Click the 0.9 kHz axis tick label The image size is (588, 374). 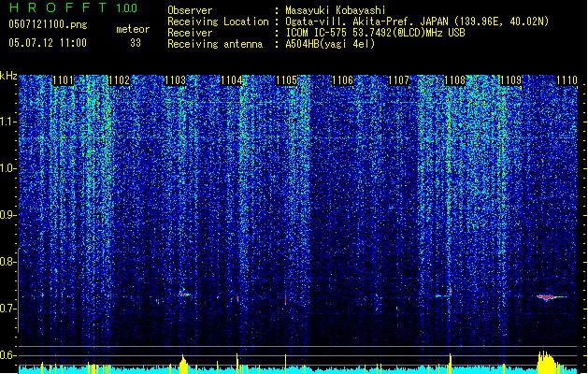point(8,215)
